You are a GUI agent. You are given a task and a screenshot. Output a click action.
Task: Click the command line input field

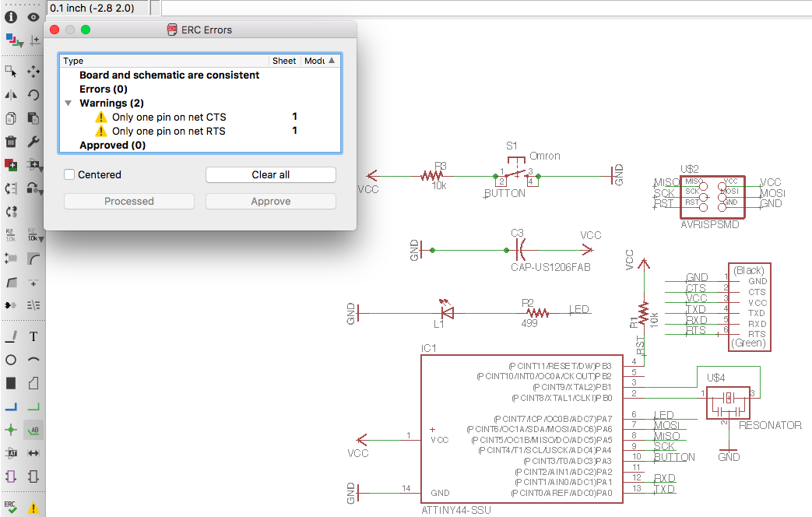tap(487, 8)
